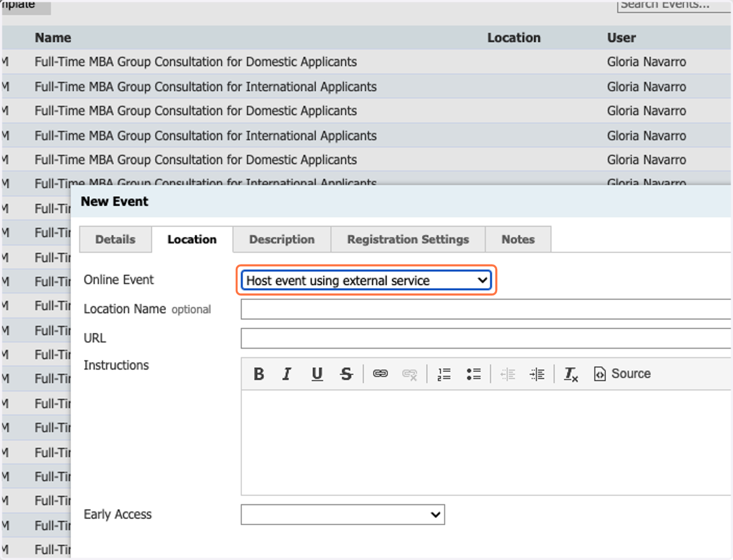The height and width of the screenshot is (560, 733).
Task: Click Gloria Navarro in the first row
Action: point(646,62)
